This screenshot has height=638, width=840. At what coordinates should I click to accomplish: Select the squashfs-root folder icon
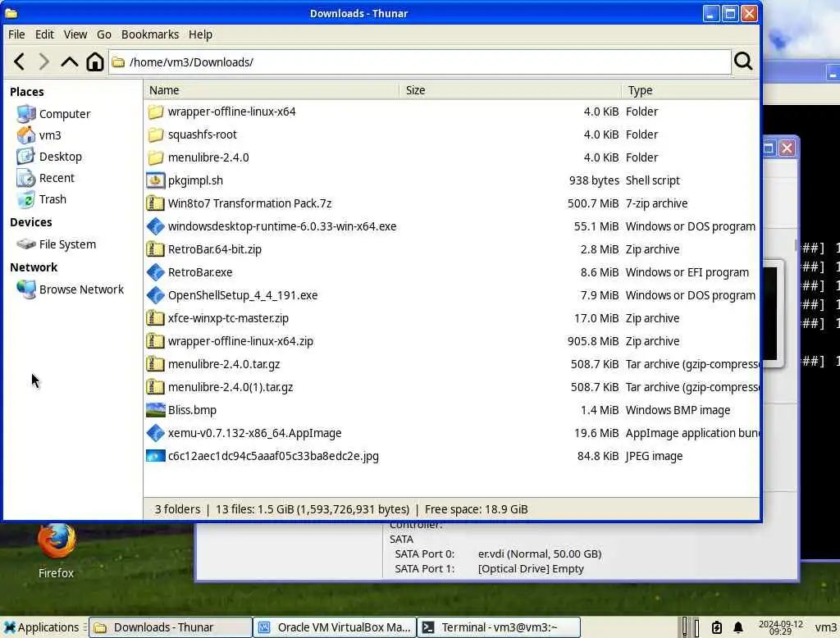tap(155, 134)
